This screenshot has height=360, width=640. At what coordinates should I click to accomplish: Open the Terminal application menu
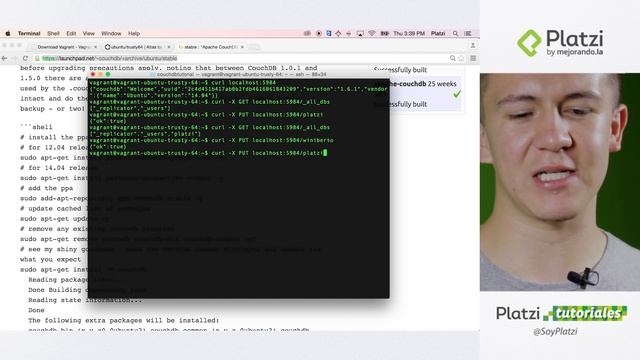point(29,33)
